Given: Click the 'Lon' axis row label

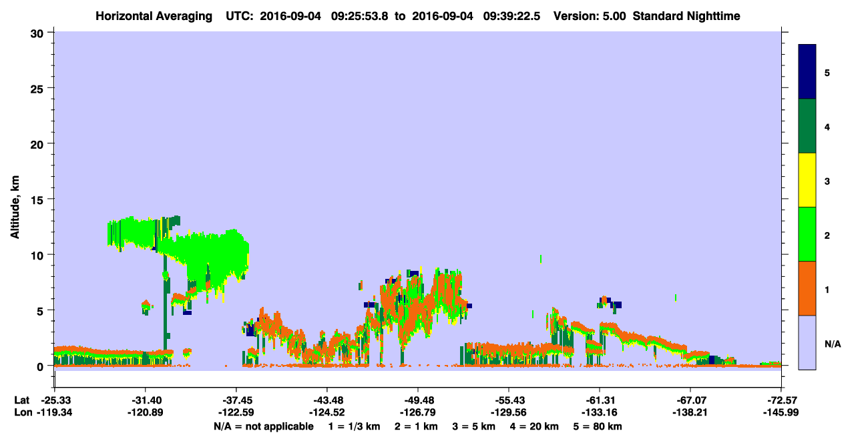Looking at the screenshot, I should [x=22, y=413].
